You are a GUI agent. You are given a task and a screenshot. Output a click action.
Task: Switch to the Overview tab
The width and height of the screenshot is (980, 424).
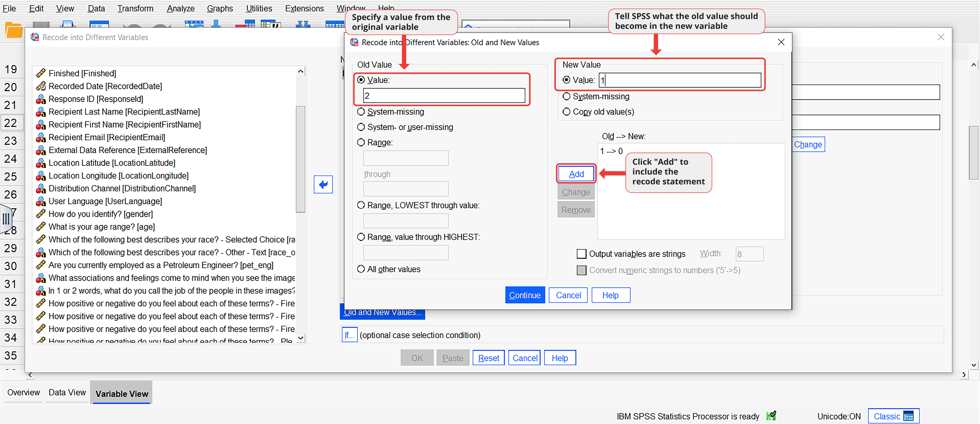(x=23, y=392)
